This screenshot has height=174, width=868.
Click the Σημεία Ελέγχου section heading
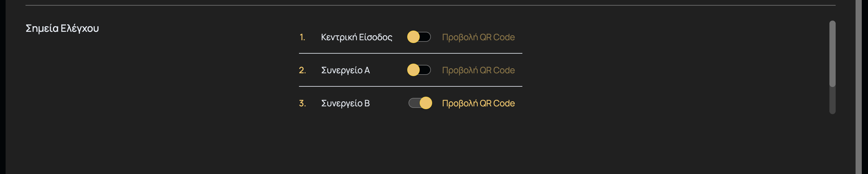point(62,28)
